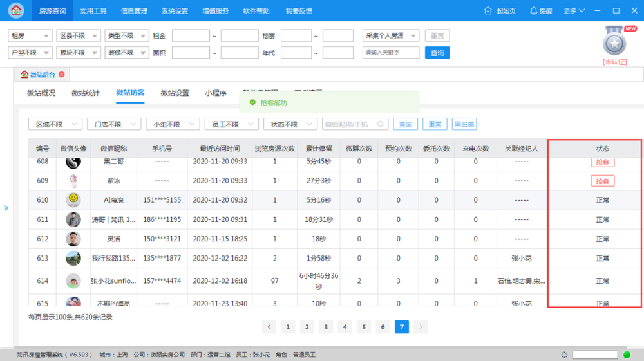
Task: Open the 更多 dropdown
Action: [574, 11]
